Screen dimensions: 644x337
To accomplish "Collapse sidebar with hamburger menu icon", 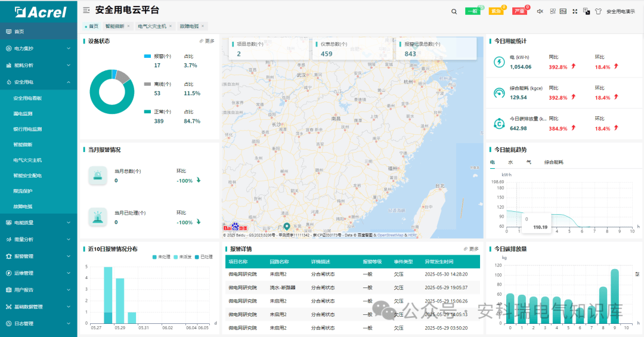I will [86, 10].
